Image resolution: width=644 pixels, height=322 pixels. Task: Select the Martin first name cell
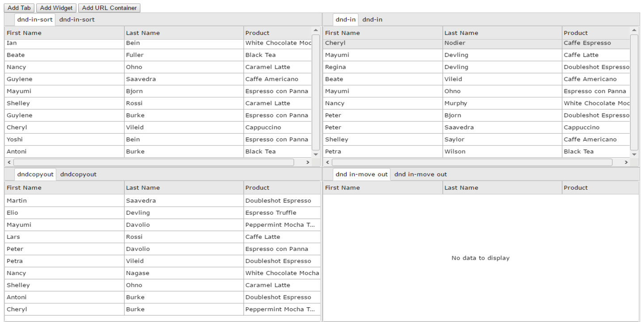(64, 201)
